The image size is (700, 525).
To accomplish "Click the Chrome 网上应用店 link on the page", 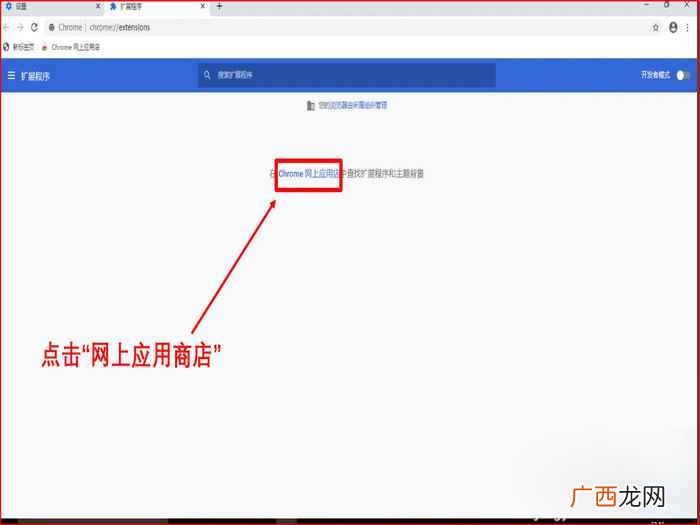I will [x=309, y=174].
